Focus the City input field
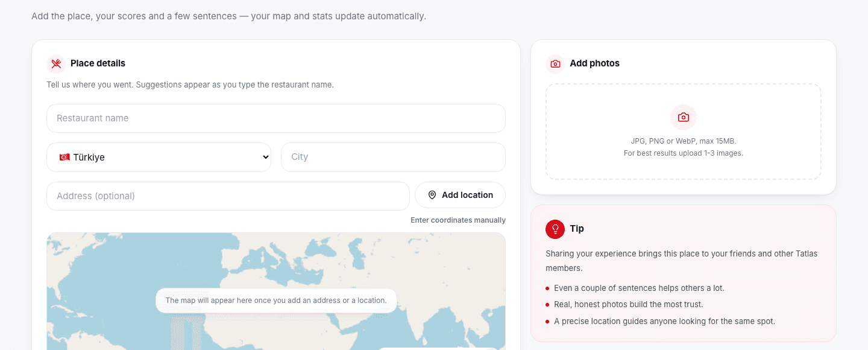 pos(393,157)
